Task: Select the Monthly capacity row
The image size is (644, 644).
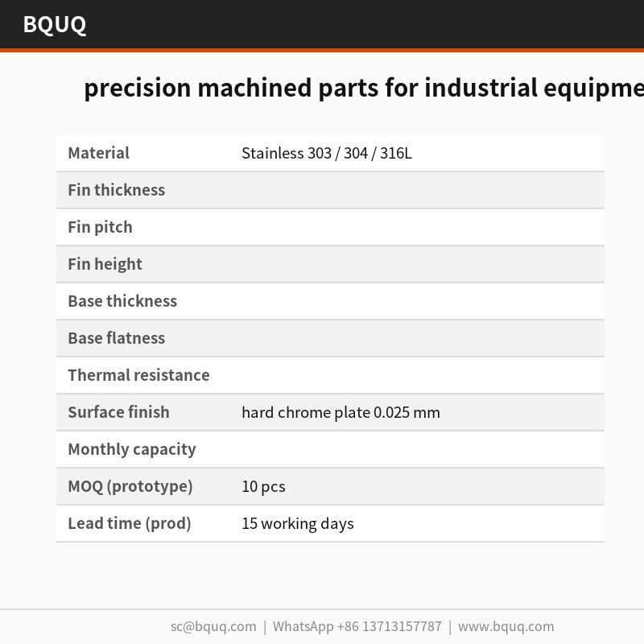Action: click(330, 449)
